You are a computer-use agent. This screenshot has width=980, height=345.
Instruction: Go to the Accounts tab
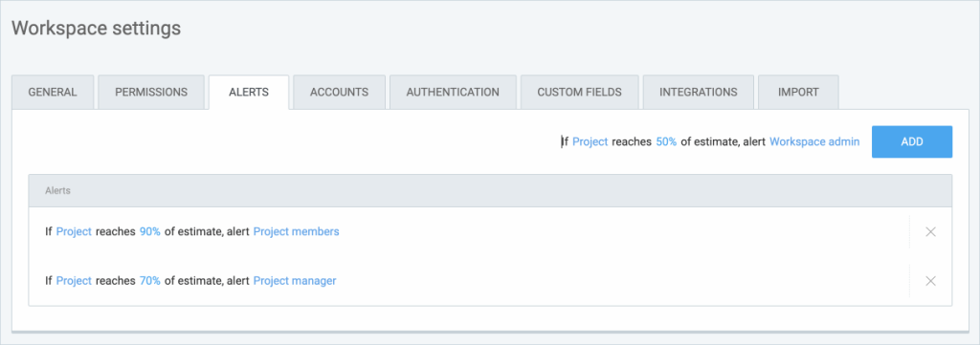point(340,93)
